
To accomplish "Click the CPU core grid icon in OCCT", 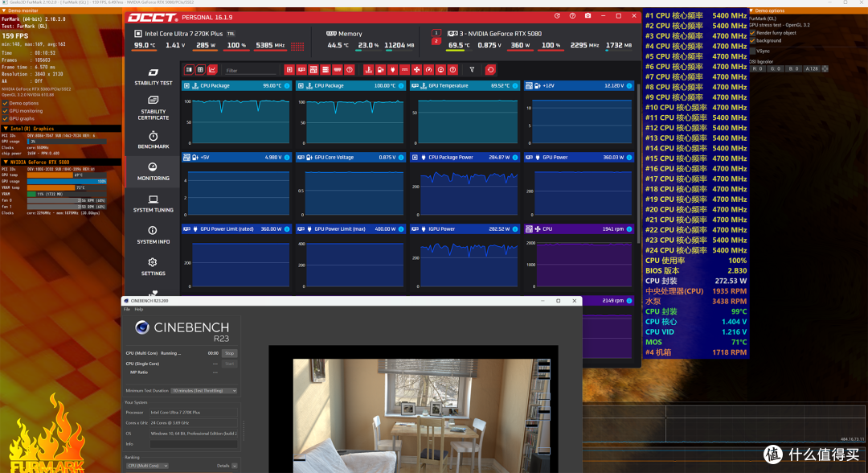I will point(297,46).
